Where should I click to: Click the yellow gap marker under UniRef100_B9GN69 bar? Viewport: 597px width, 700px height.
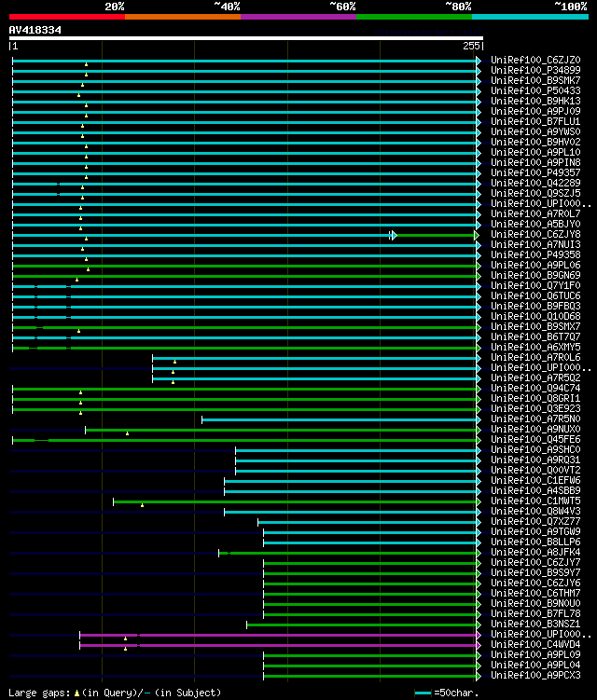77,280
